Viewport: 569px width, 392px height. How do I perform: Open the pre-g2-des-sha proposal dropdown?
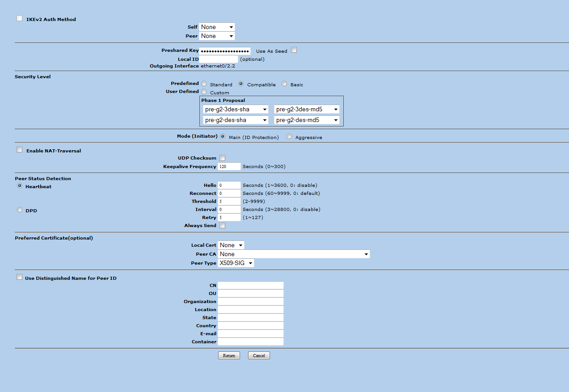click(235, 120)
